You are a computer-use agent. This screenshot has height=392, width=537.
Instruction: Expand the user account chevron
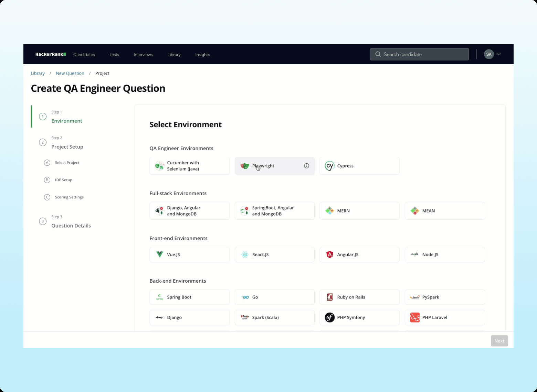(x=498, y=54)
